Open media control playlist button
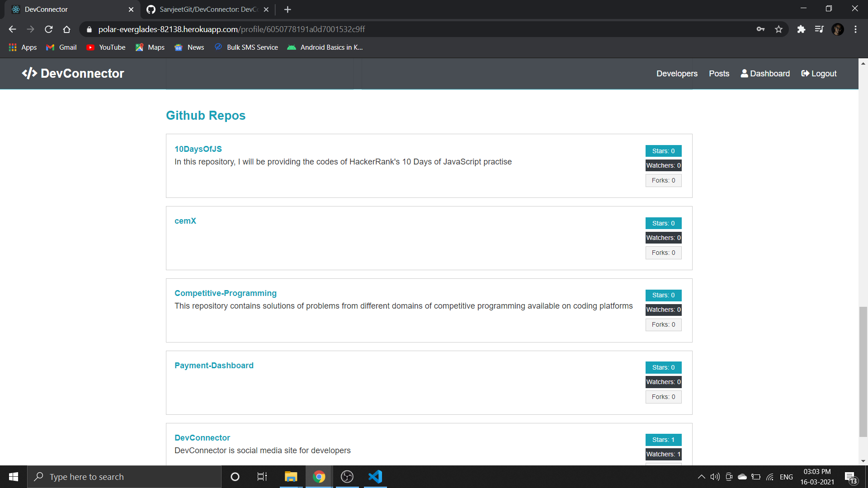 pos(819,29)
